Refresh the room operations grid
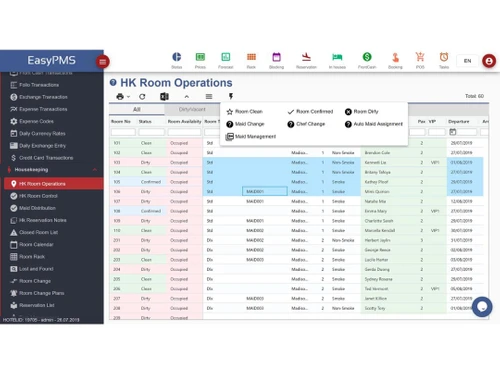Image resolution: width=500 pixels, height=375 pixels. click(142, 97)
